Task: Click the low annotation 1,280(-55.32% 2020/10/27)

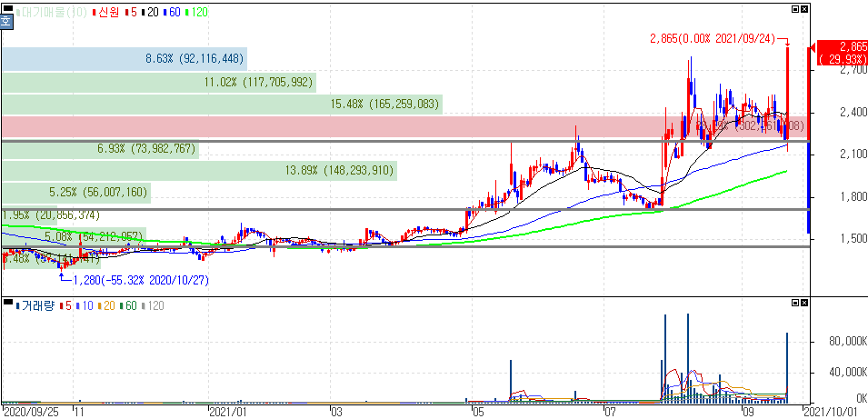Action: coord(141,281)
